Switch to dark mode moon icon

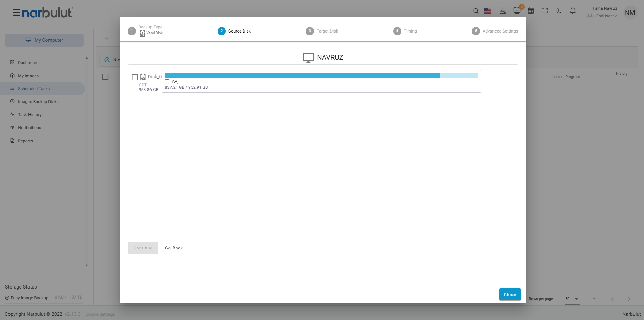(x=559, y=11)
